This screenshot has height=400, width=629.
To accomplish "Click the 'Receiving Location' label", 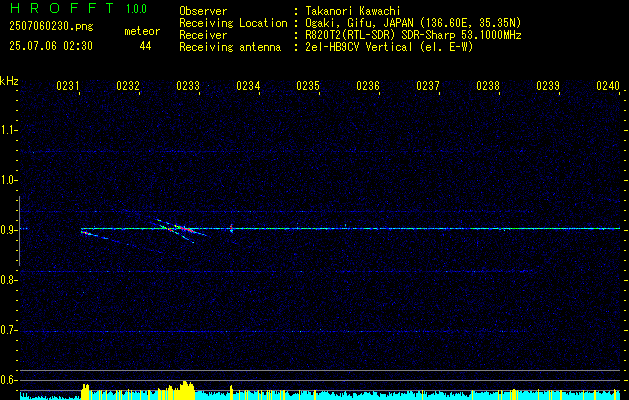I will click(x=233, y=23).
